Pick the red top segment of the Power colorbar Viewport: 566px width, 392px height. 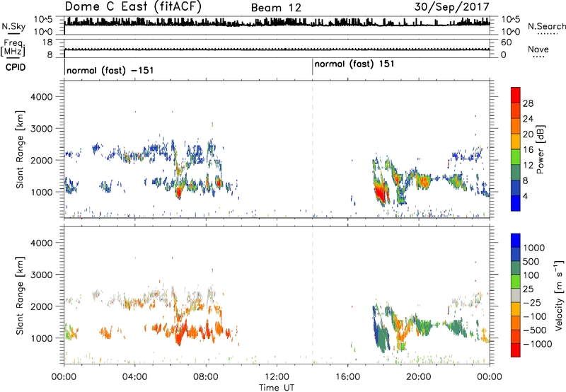pos(516,95)
